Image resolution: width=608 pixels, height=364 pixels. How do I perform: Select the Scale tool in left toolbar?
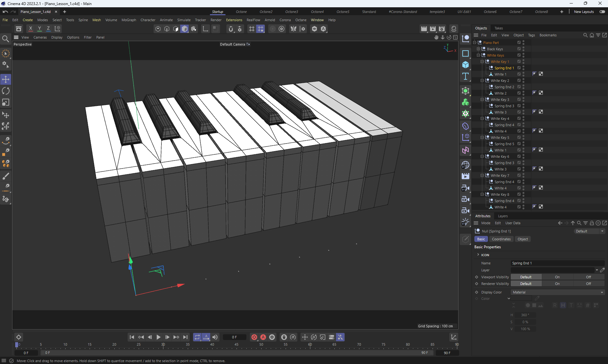[6, 102]
